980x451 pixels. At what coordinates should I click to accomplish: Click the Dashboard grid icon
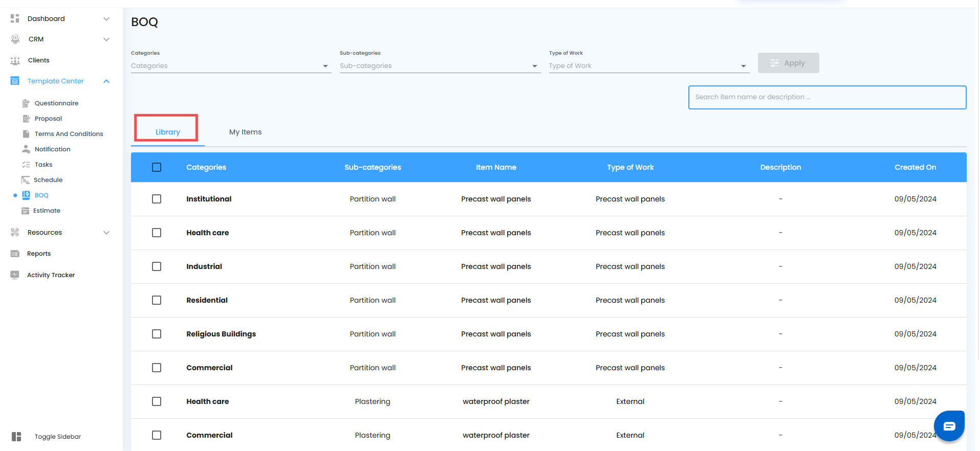pyautogui.click(x=15, y=18)
